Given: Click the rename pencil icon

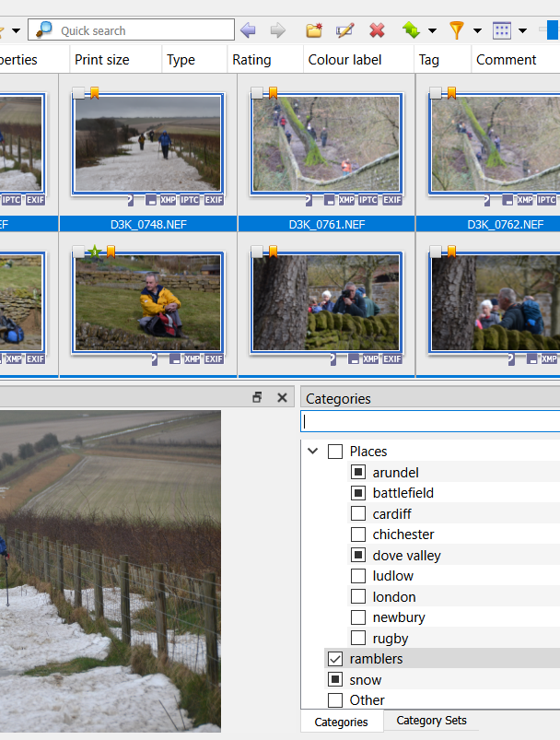Looking at the screenshot, I should [x=345, y=30].
